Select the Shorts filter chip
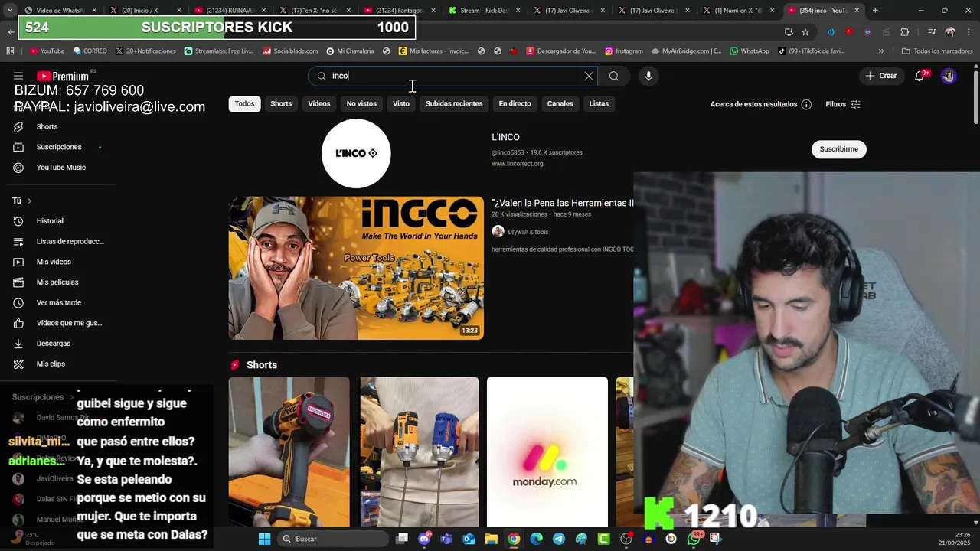The image size is (980, 551). coord(281,104)
